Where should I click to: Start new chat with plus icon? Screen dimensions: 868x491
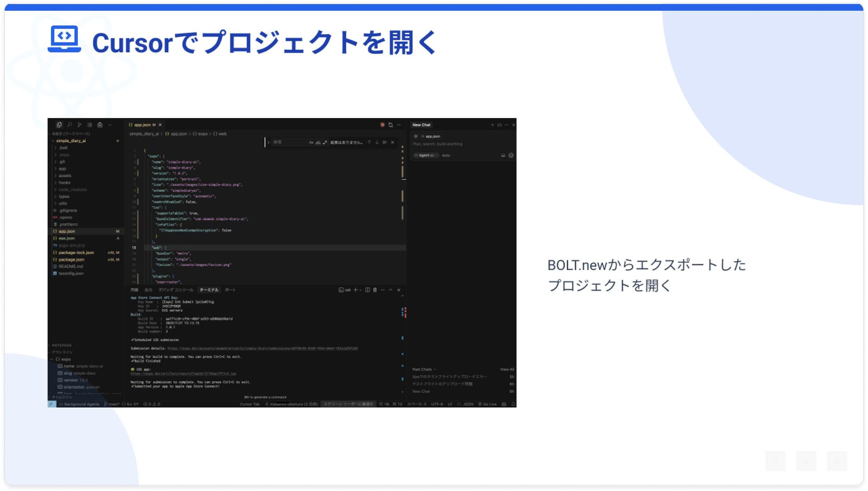pyautogui.click(x=492, y=125)
